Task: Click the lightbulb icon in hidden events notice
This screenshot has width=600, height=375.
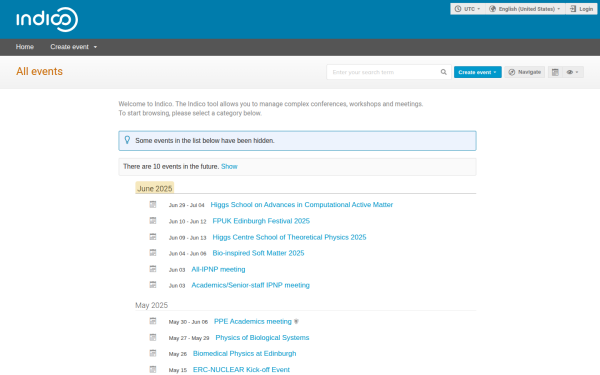Action: pyautogui.click(x=127, y=140)
